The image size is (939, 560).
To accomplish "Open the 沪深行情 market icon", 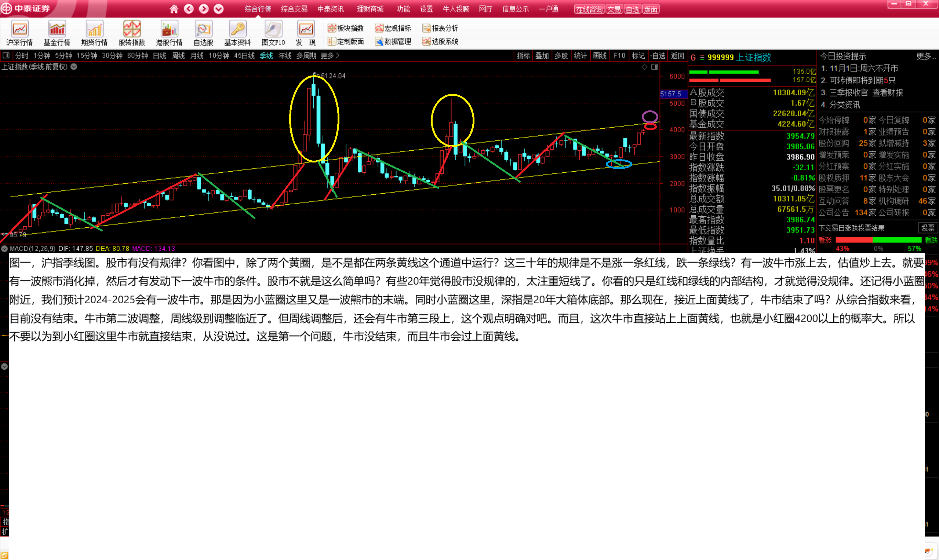I will pos(20,29).
